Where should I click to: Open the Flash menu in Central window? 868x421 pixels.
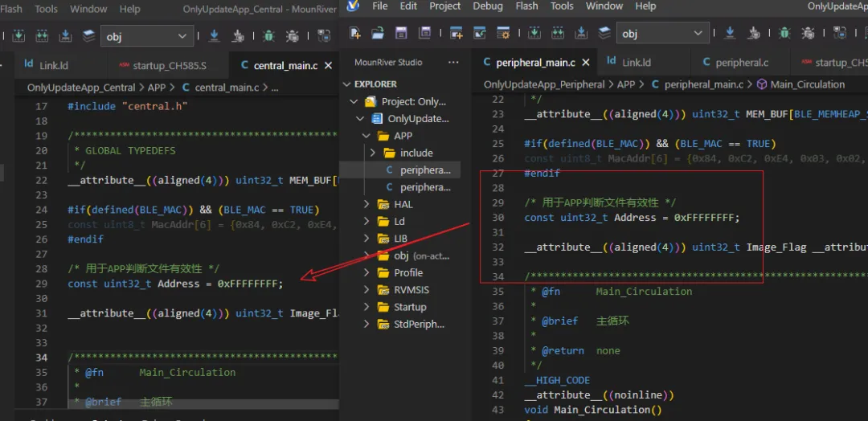(10, 9)
